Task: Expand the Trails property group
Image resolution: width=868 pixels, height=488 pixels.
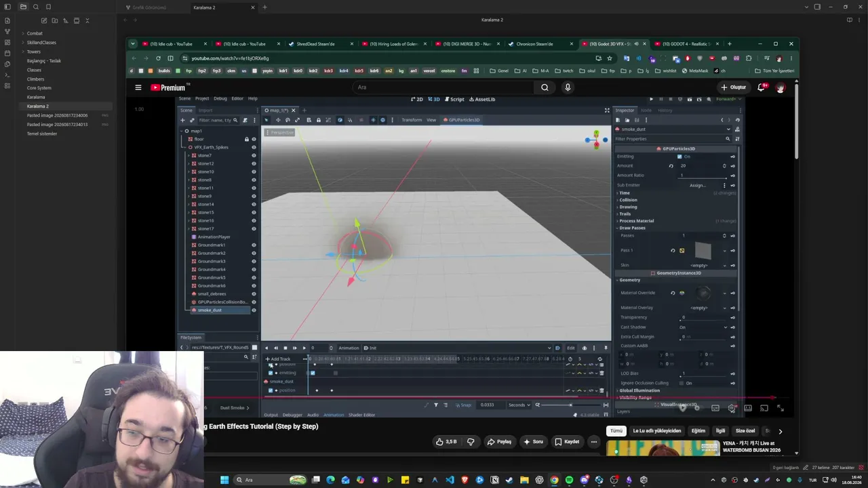Action: 624,213
